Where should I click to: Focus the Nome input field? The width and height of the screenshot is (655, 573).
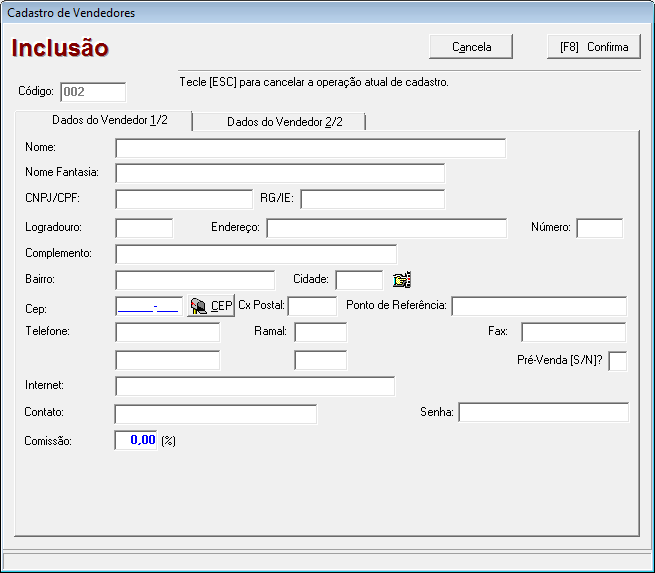click(x=310, y=148)
